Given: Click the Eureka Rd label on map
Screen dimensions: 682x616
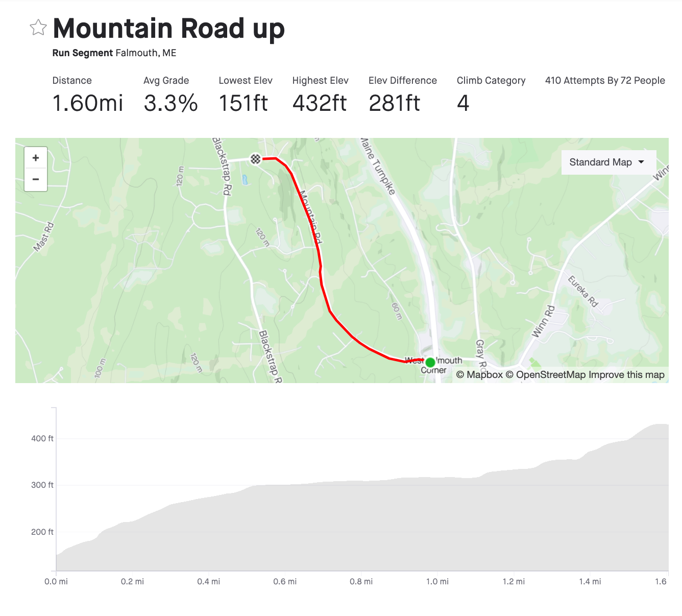Looking at the screenshot, I should point(583,291).
